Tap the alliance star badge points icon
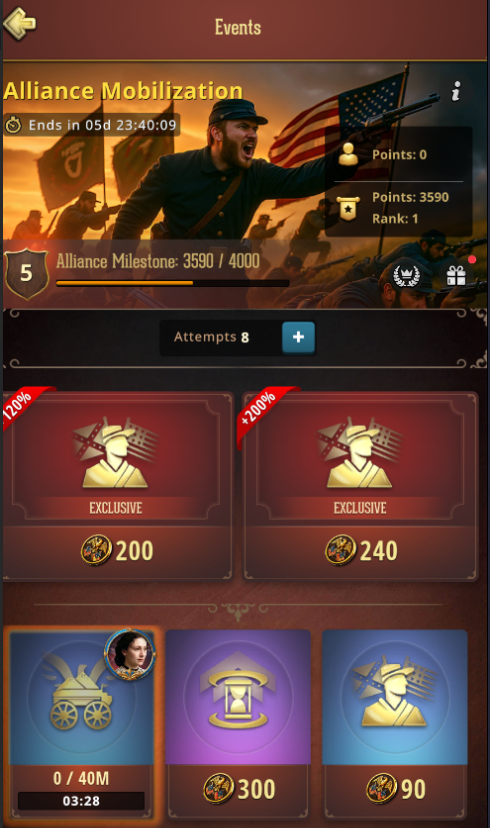 (348, 208)
